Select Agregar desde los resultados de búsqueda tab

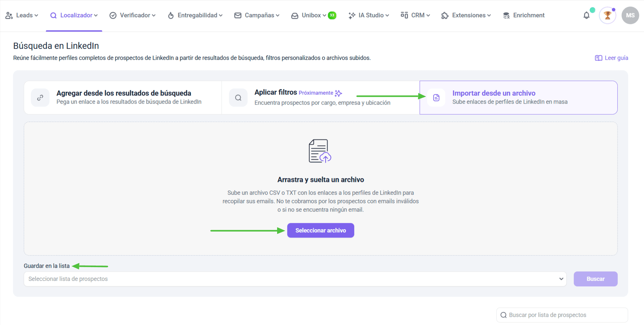[123, 97]
